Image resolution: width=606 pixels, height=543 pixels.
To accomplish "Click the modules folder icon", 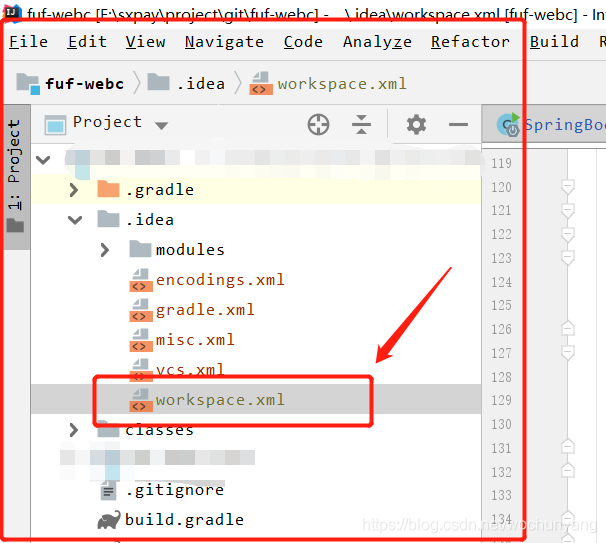I will tap(140, 249).
